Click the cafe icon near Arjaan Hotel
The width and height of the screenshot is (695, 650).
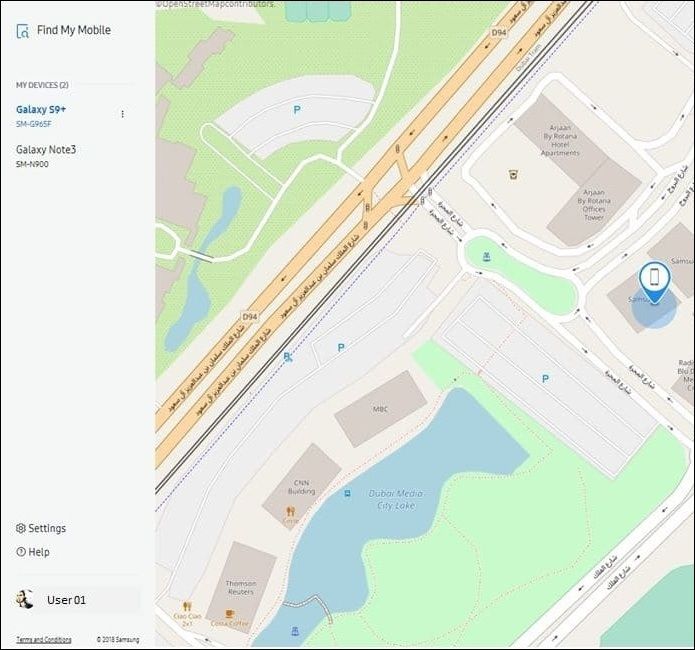(x=514, y=174)
